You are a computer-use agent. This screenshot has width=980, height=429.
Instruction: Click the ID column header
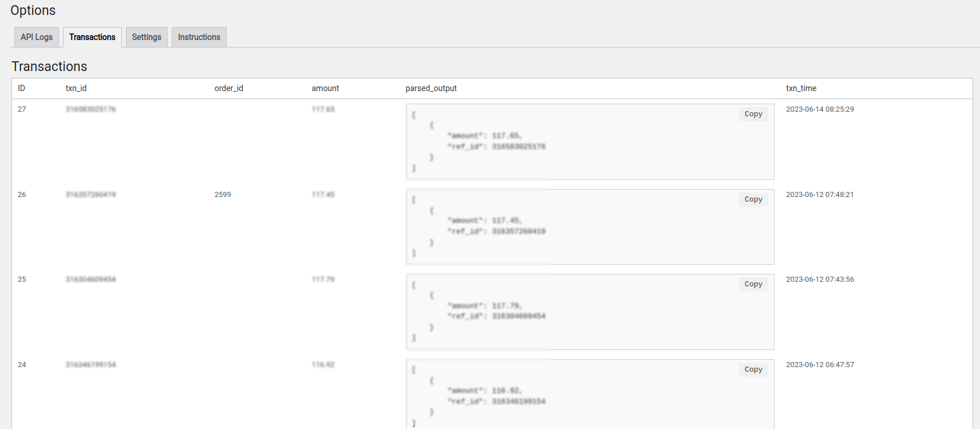tap(21, 88)
